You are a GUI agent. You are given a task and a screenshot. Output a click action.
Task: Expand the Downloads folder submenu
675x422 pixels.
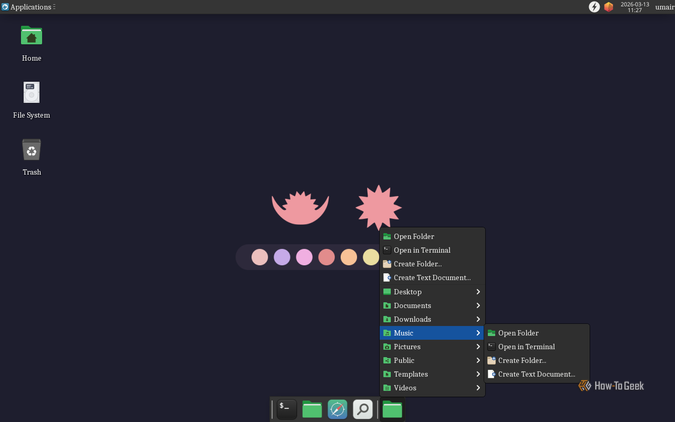pyautogui.click(x=432, y=320)
